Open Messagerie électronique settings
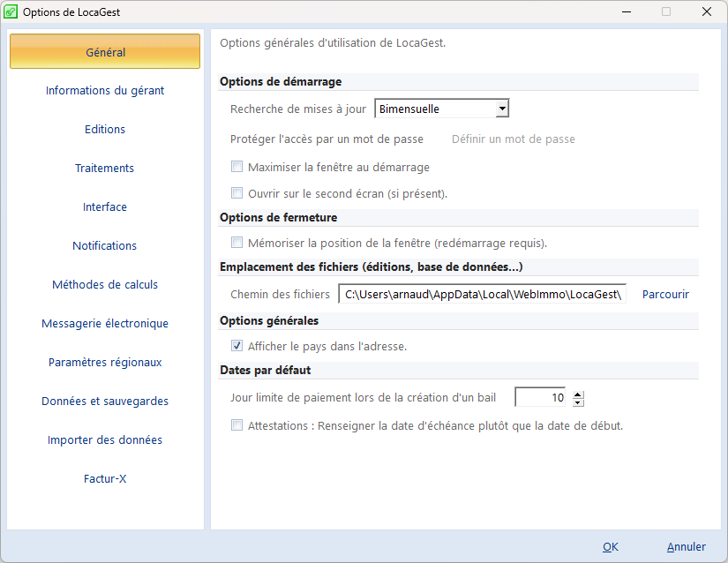Image resolution: width=728 pixels, height=563 pixels. [x=105, y=324]
